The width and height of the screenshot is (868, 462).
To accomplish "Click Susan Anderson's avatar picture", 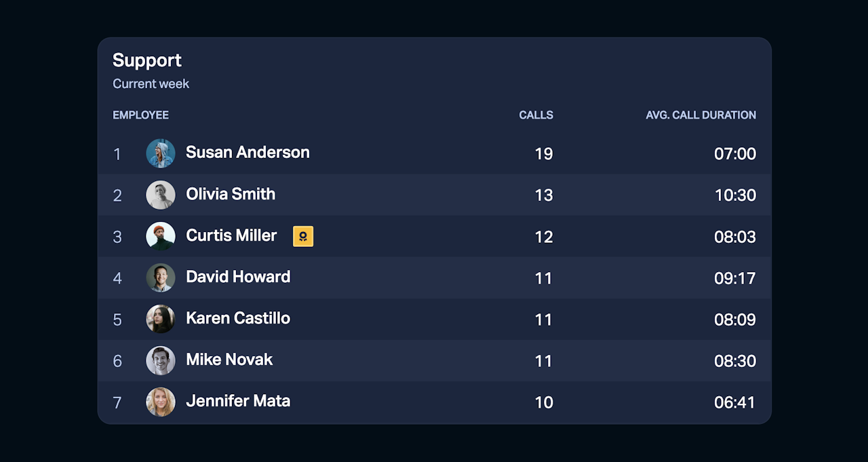I will click(161, 153).
